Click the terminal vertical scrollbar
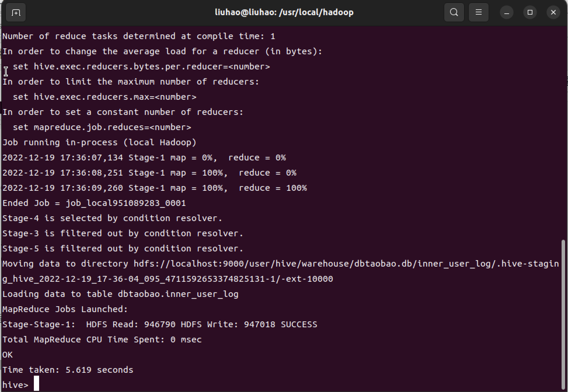 point(563,314)
